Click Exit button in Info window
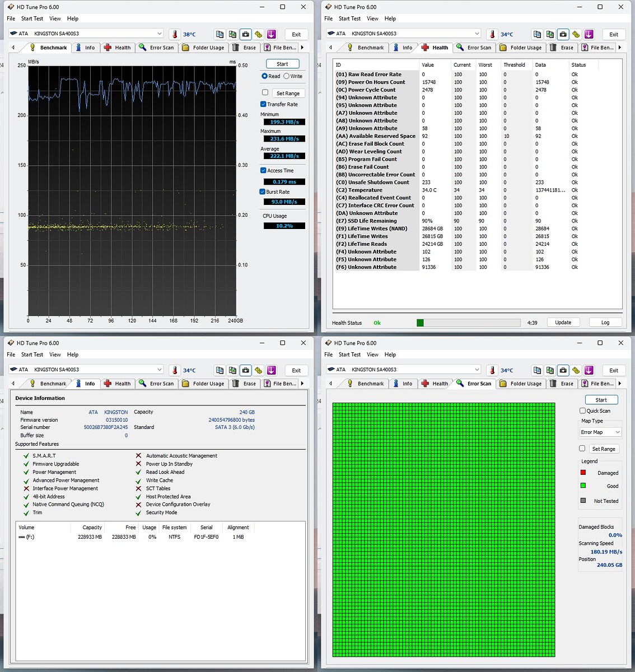635x672 pixels. [x=296, y=370]
